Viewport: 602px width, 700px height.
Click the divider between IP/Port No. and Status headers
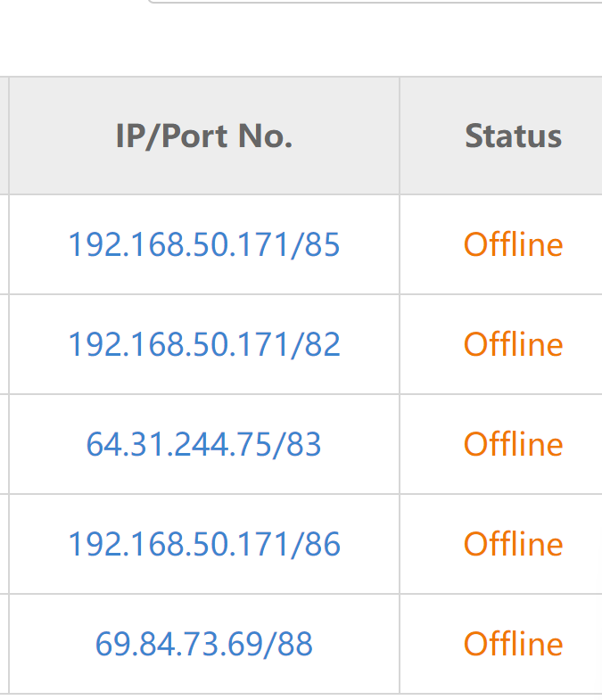(x=400, y=136)
